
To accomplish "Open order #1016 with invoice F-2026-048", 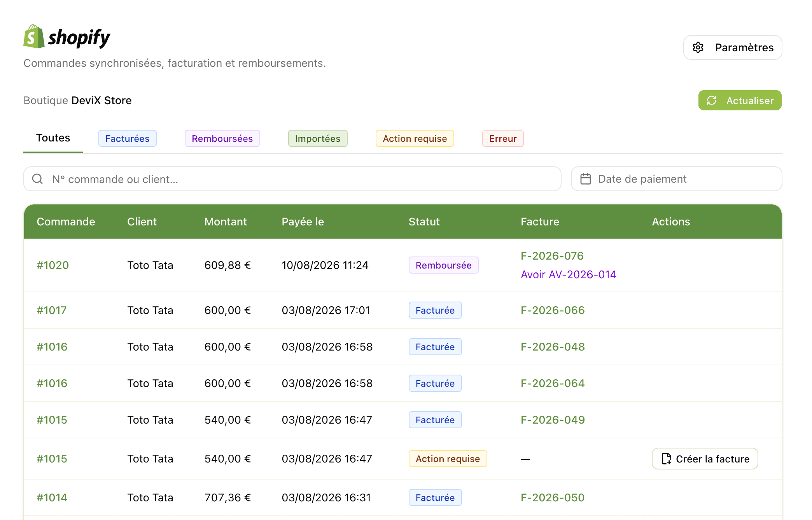I will [x=52, y=347].
